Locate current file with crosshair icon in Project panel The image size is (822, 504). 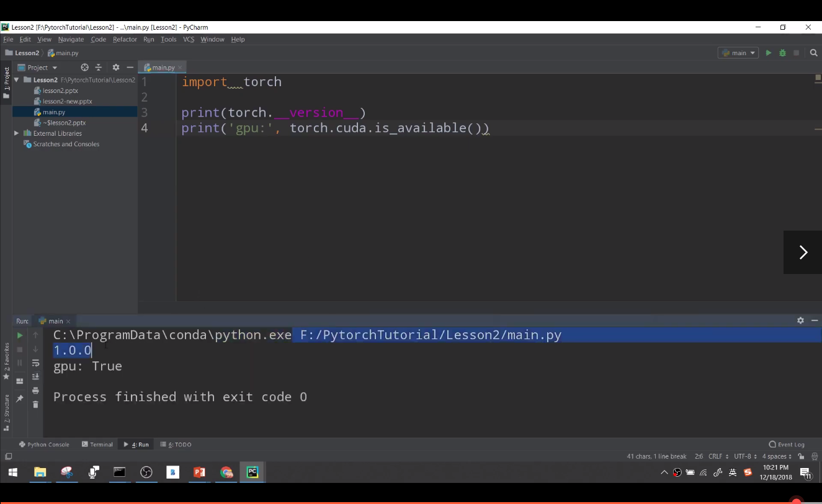point(85,68)
